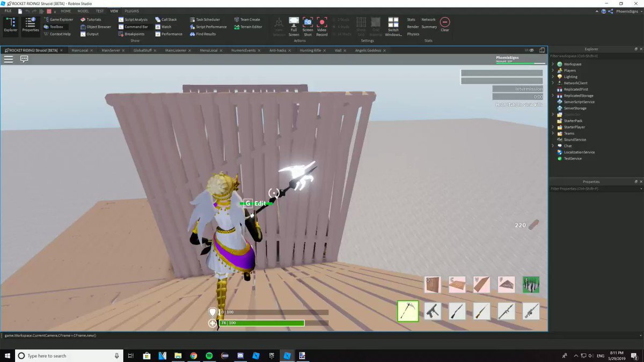The height and width of the screenshot is (362, 644).
Task: Toggle the Stats overlay
Action: coord(411,19)
